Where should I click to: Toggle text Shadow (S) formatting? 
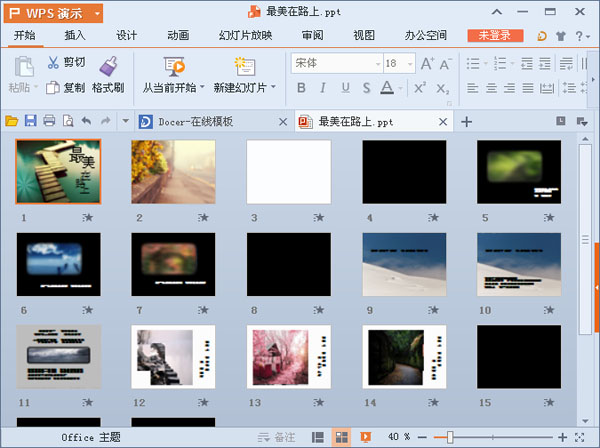[x=366, y=88]
